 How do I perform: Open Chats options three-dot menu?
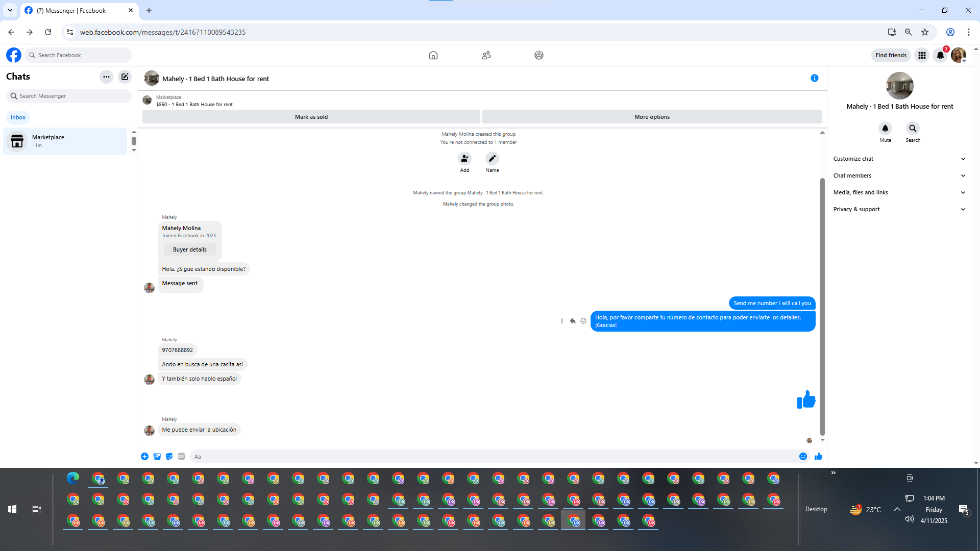tap(106, 77)
